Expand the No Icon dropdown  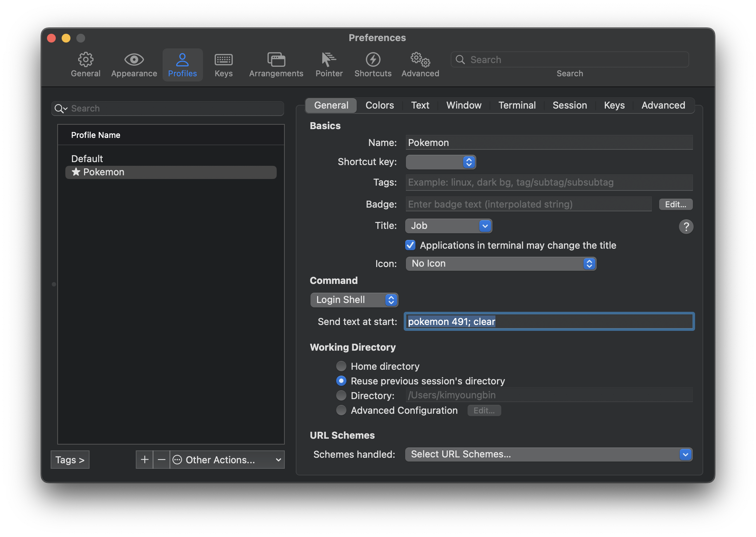(x=501, y=264)
